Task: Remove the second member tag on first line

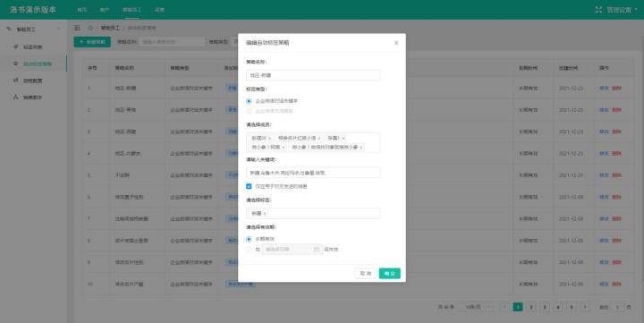Action: [x=319, y=139]
